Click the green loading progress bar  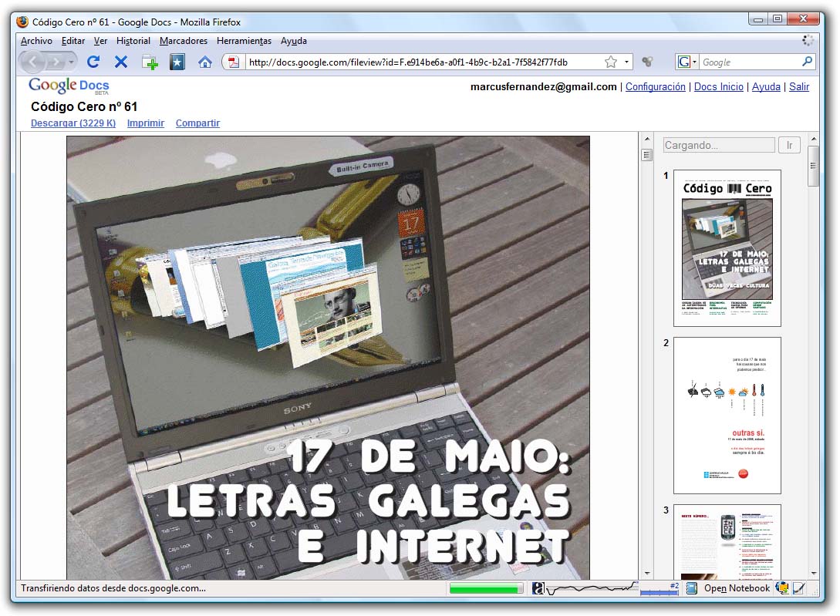pos(486,589)
